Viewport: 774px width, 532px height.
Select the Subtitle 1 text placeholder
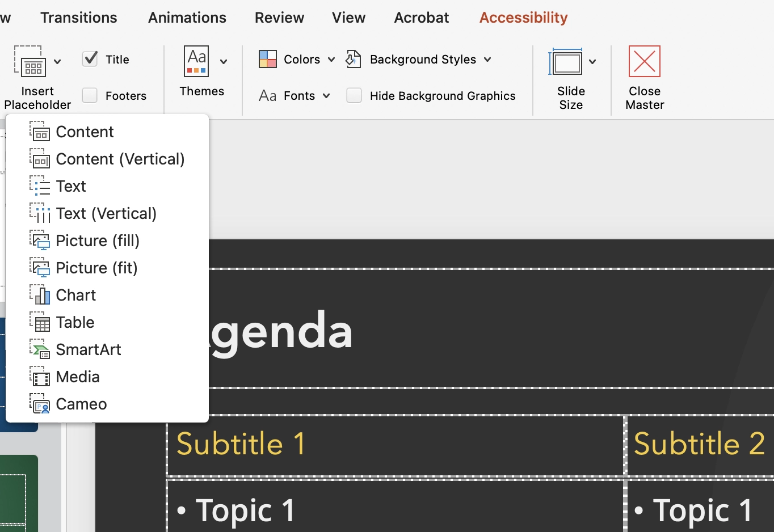click(x=396, y=445)
